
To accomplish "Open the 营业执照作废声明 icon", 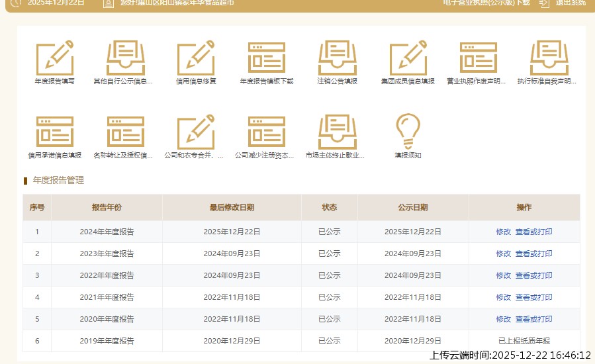I will point(478,58).
